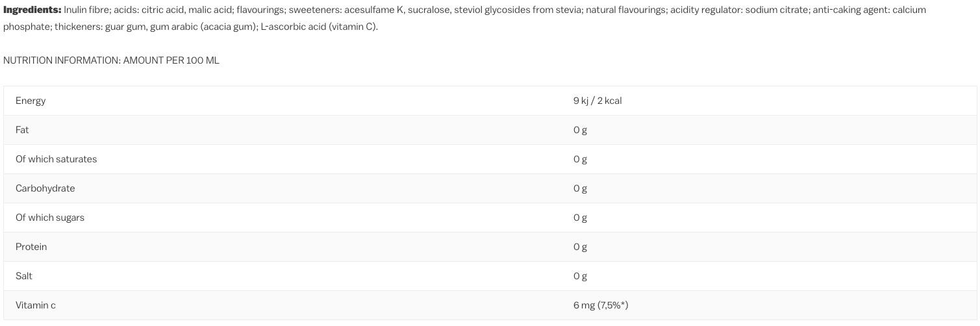Viewport: 980px width, 326px height.
Task: Select the Fat row label
Action: point(22,130)
